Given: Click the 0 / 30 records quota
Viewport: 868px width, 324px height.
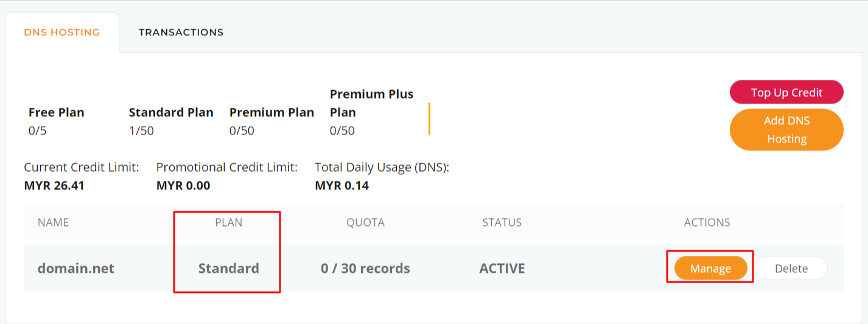Looking at the screenshot, I should (365, 268).
